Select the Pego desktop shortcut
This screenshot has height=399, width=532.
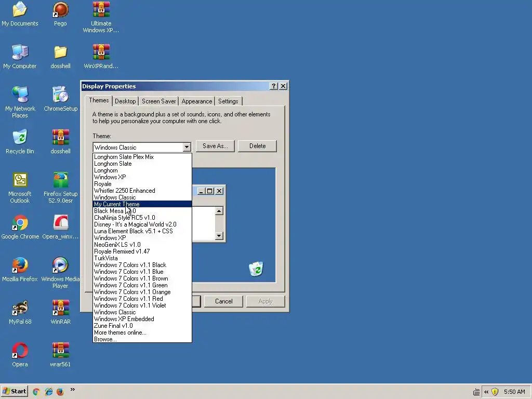60,14
